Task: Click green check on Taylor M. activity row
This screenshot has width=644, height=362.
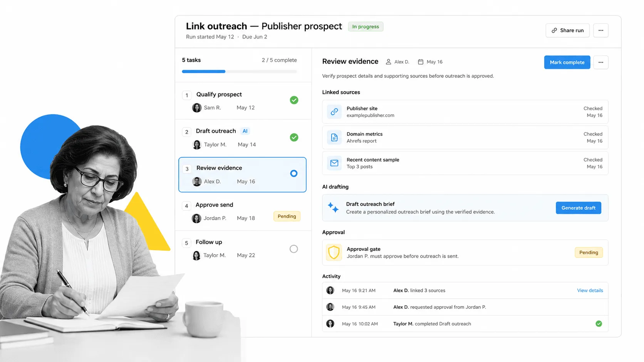Action: [599, 324]
